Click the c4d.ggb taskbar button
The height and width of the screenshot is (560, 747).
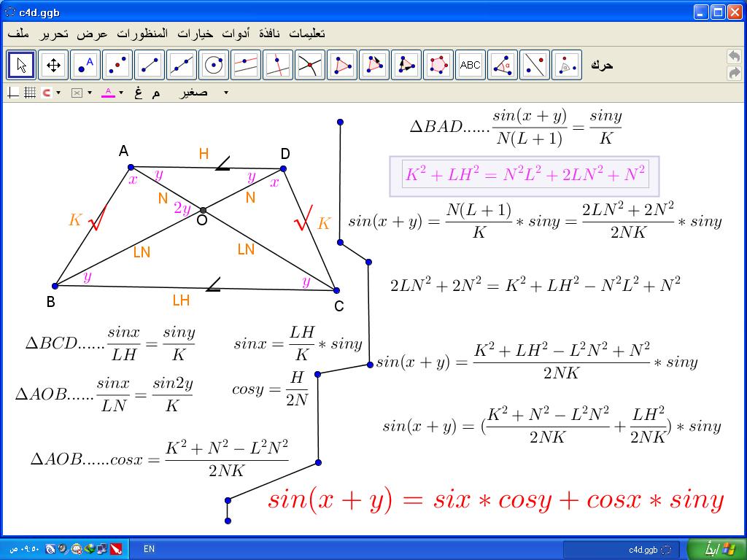click(622, 549)
